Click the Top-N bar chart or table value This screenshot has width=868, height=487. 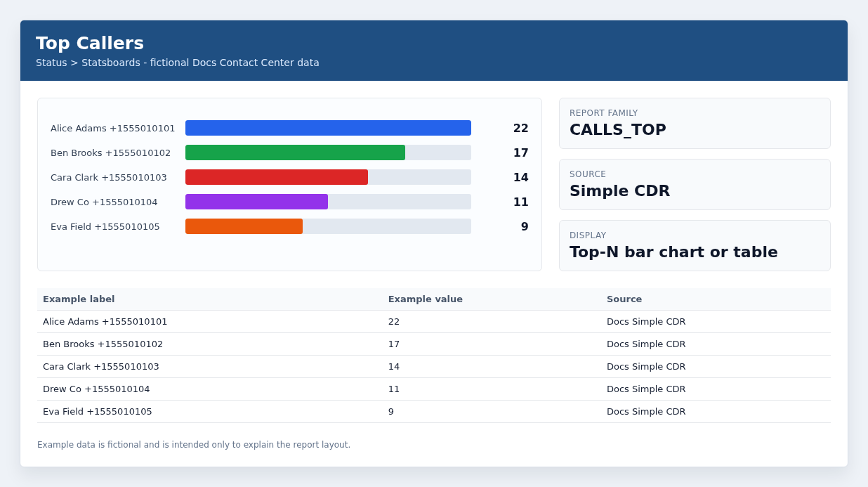[673, 252]
